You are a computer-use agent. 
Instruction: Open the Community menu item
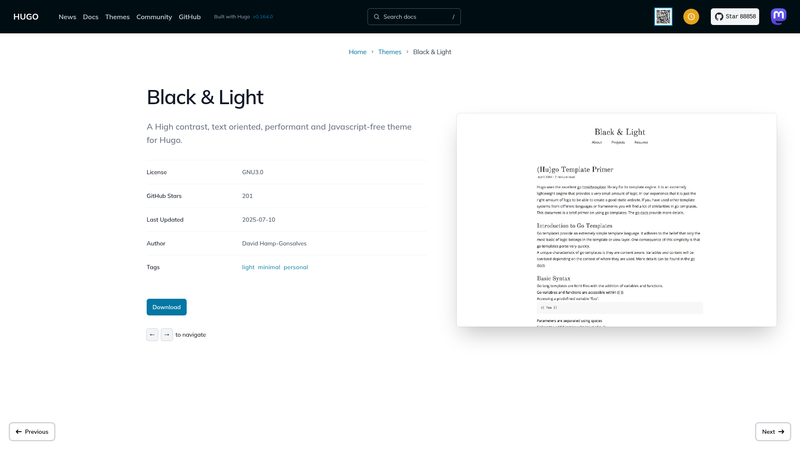[154, 17]
